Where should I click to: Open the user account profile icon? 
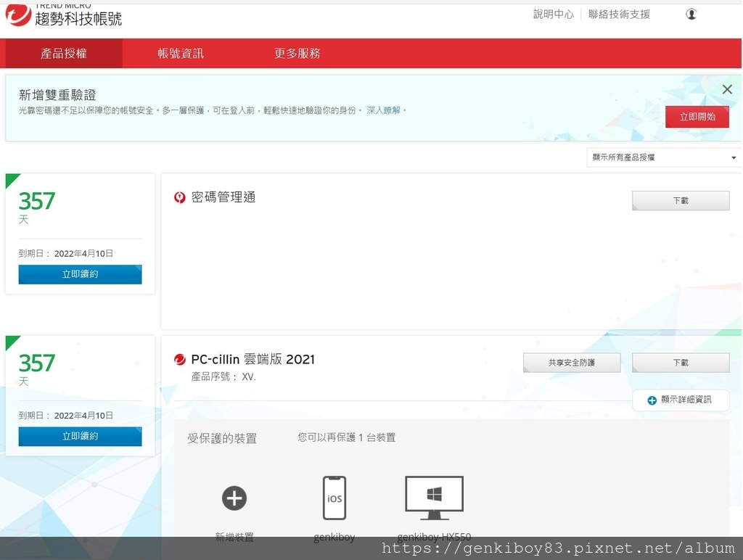click(x=691, y=15)
